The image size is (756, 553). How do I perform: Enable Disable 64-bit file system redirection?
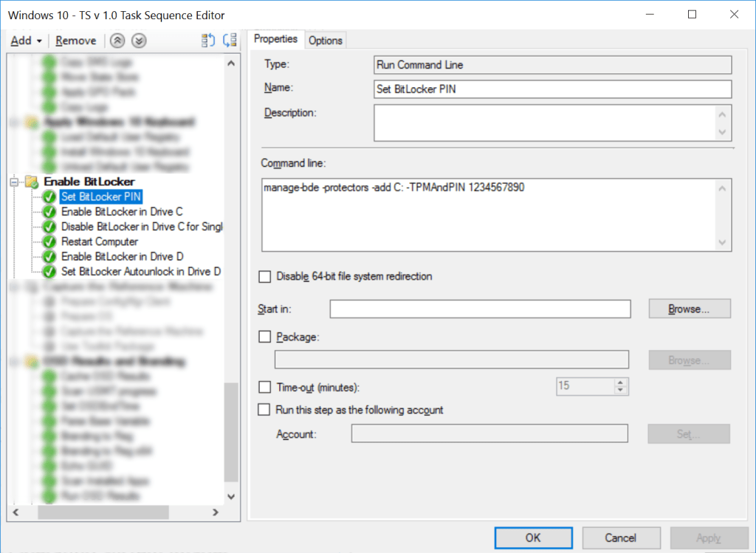pyautogui.click(x=265, y=277)
